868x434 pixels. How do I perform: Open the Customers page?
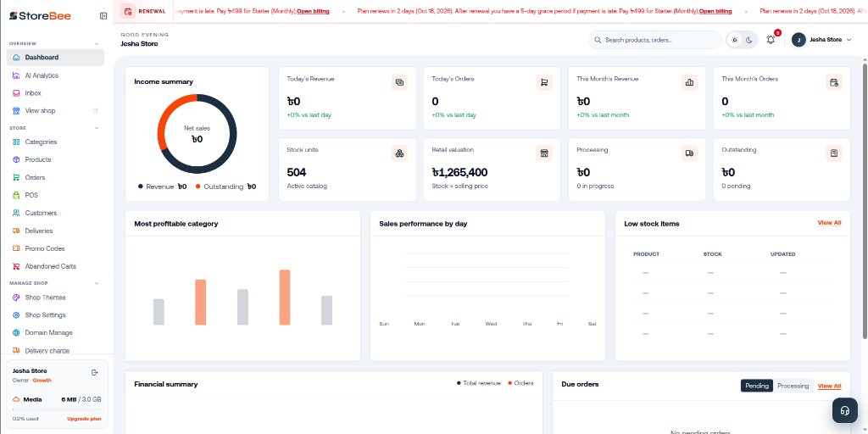click(55, 213)
